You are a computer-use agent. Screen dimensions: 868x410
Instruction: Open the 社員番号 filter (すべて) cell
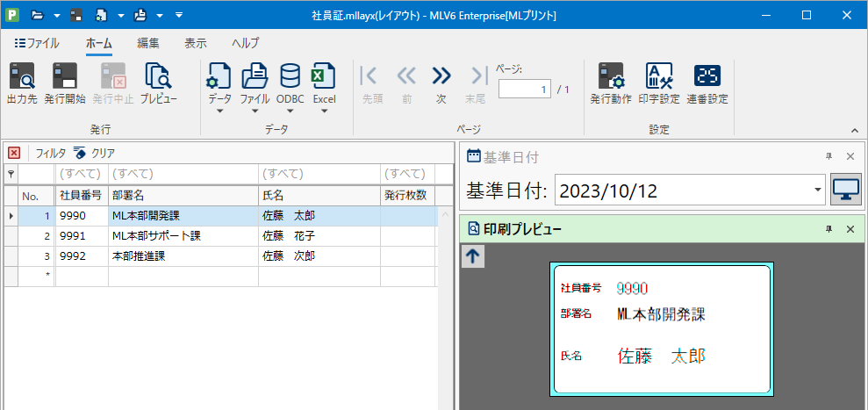[82, 174]
